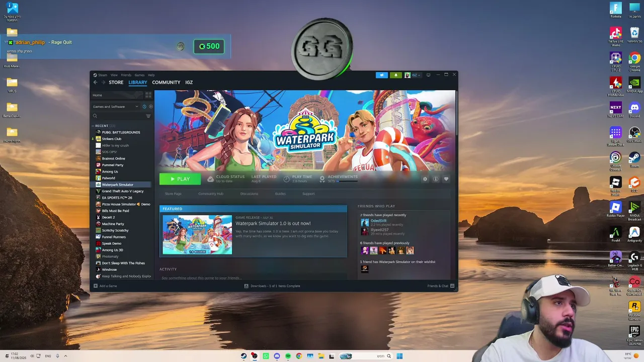Open Spotify from the taskbar

pyautogui.click(x=288, y=356)
